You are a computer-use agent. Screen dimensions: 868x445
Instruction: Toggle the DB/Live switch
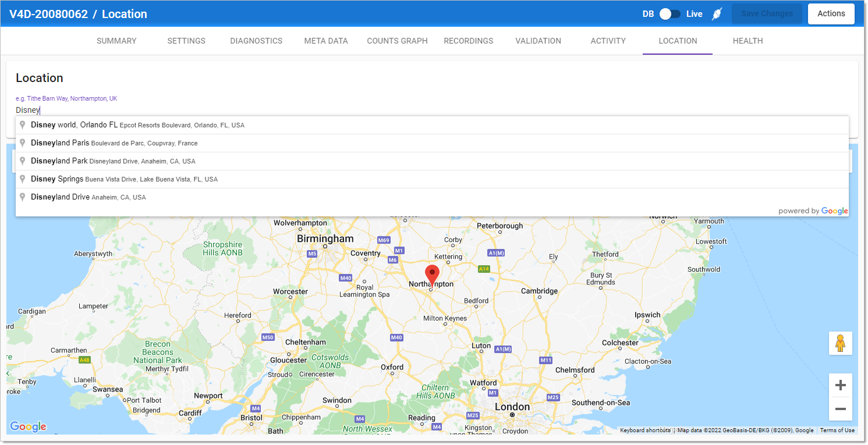670,14
